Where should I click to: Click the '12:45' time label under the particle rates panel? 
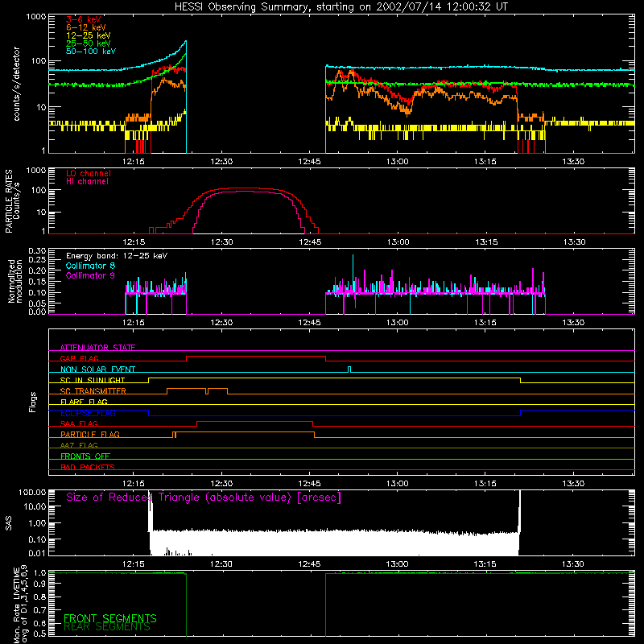click(x=310, y=242)
